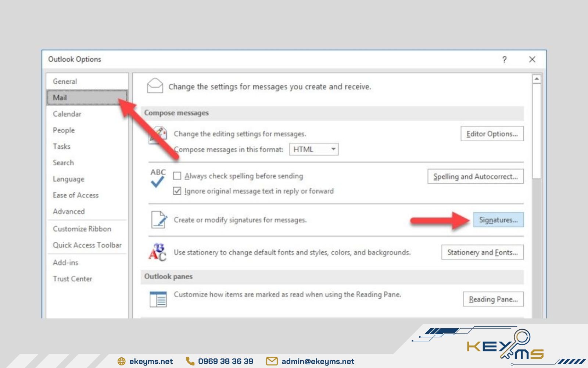
Task: Click the phone handset icon in the footer
Action: [190, 361]
